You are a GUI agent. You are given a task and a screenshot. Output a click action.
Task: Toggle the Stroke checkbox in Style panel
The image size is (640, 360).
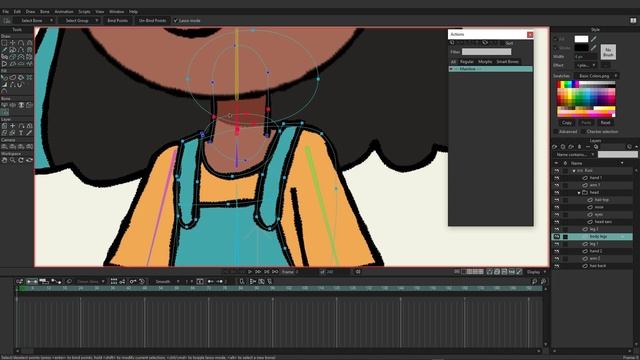coord(555,48)
